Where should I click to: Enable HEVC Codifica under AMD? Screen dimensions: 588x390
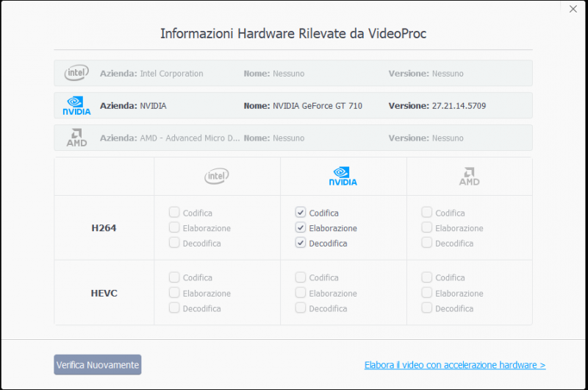tap(427, 277)
